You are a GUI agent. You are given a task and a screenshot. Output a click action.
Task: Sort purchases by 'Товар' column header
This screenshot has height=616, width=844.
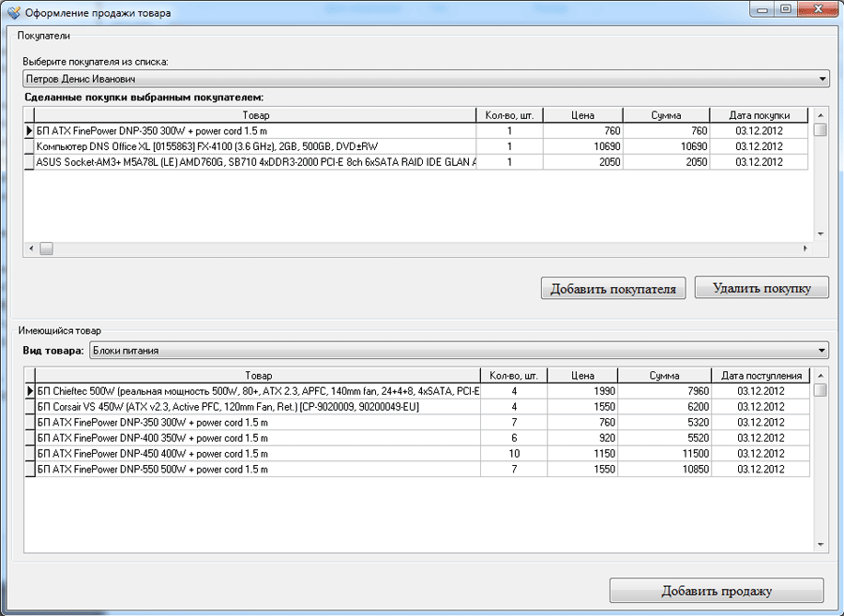click(256, 115)
